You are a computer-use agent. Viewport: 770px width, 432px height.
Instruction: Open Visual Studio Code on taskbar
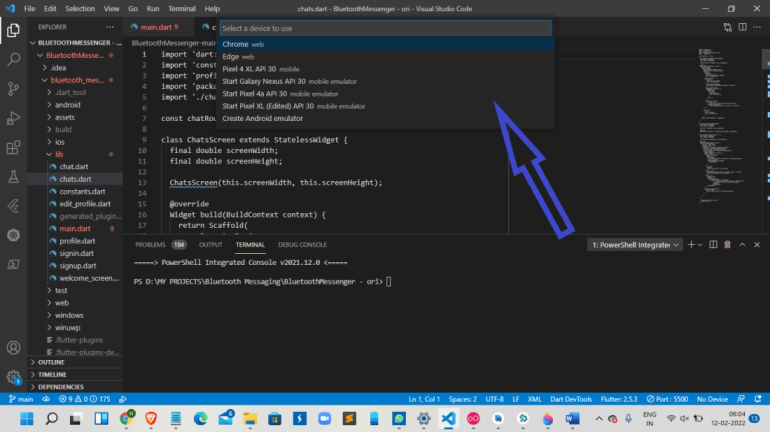pos(448,419)
